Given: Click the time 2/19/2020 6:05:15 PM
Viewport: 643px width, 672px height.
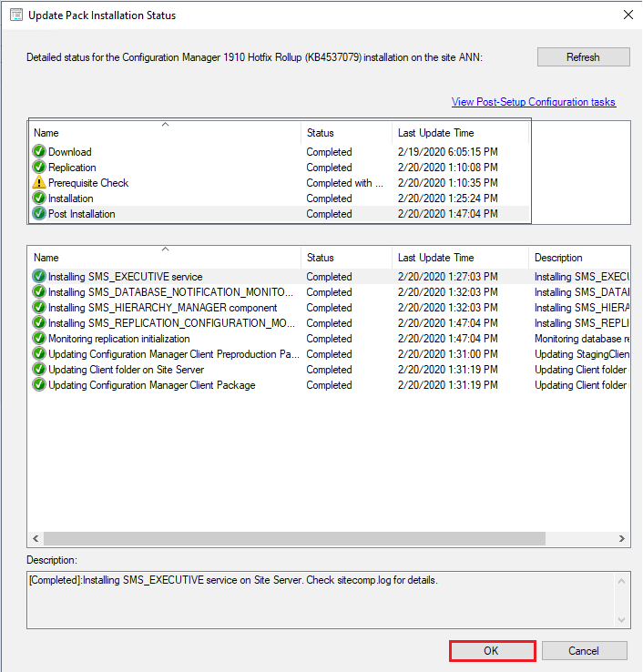Looking at the screenshot, I should point(447,152).
